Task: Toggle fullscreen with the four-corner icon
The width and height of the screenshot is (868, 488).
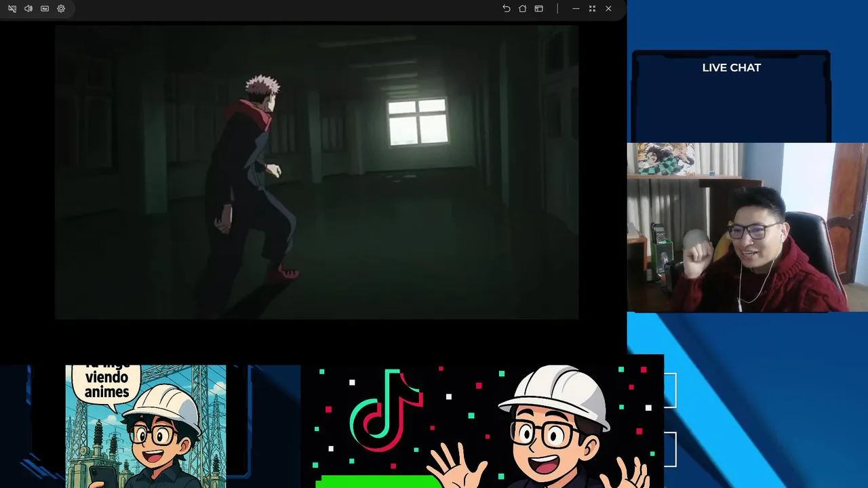Action: [x=592, y=9]
